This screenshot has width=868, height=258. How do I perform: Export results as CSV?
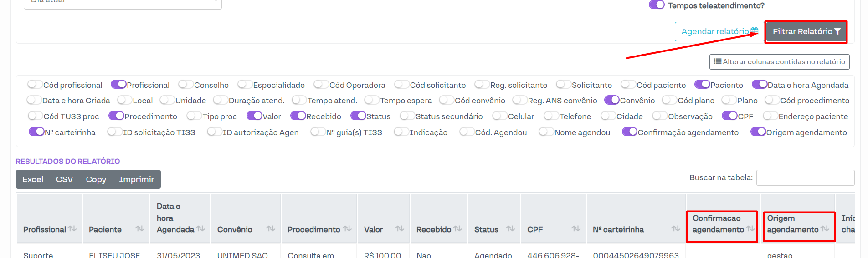[x=64, y=179]
